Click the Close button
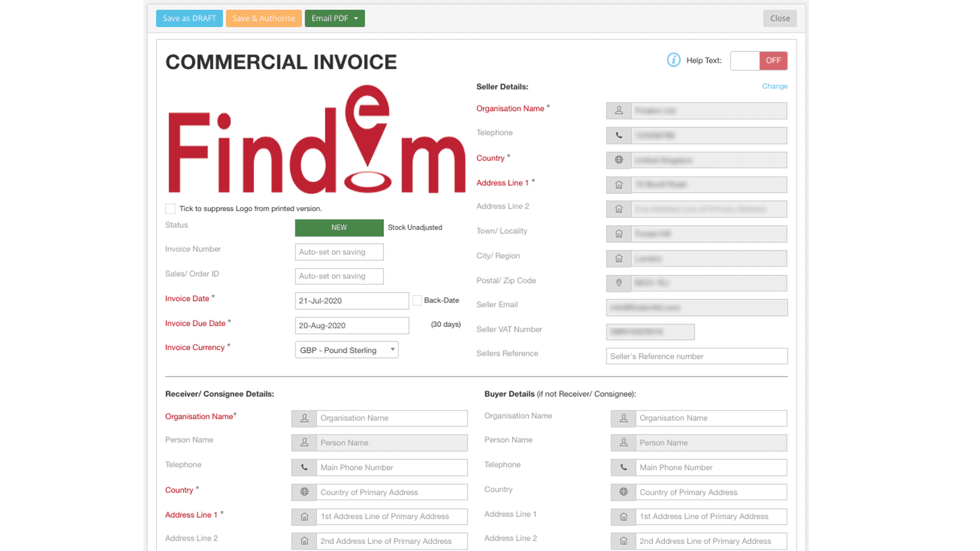Viewport: 980px width, 551px height. [780, 18]
